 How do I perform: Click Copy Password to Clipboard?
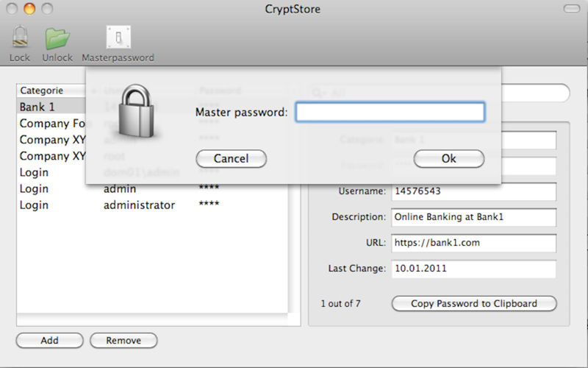tap(474, 303)
